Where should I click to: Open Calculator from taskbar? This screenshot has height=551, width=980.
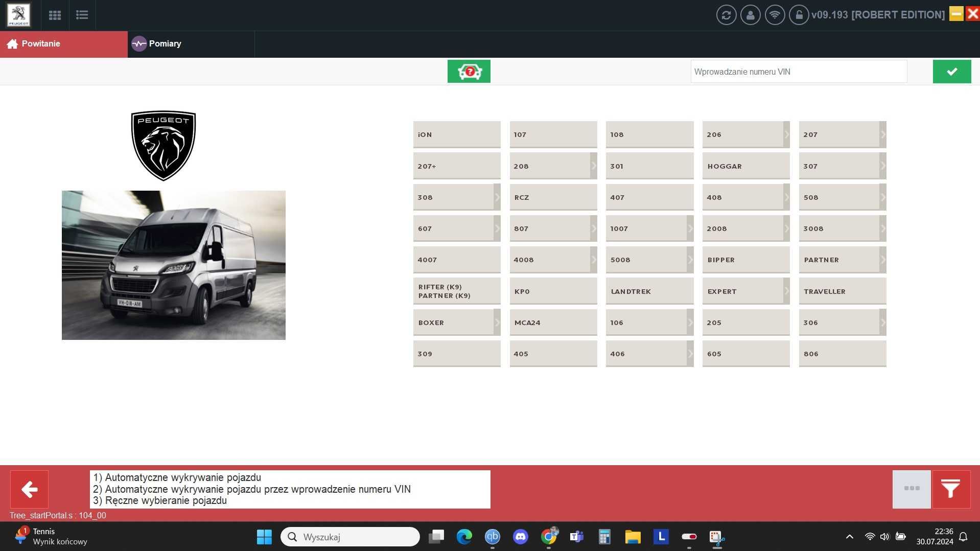click(x=604, y=537)
